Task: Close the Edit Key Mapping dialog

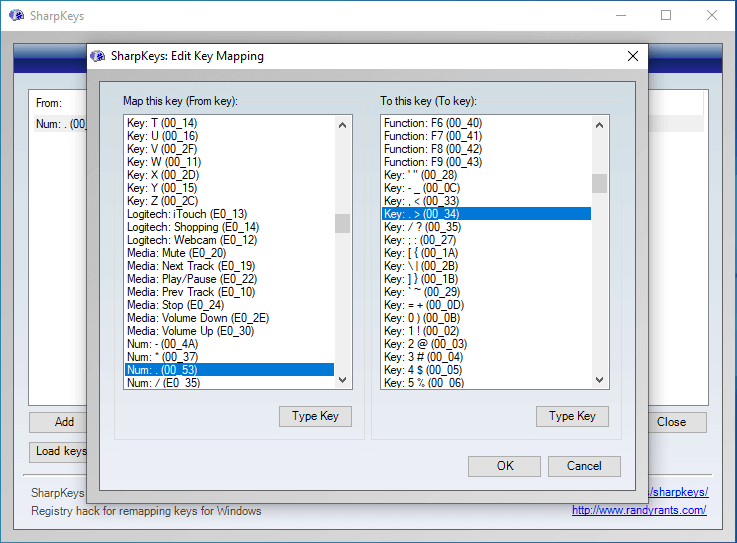Action: (x=633, y=56)
